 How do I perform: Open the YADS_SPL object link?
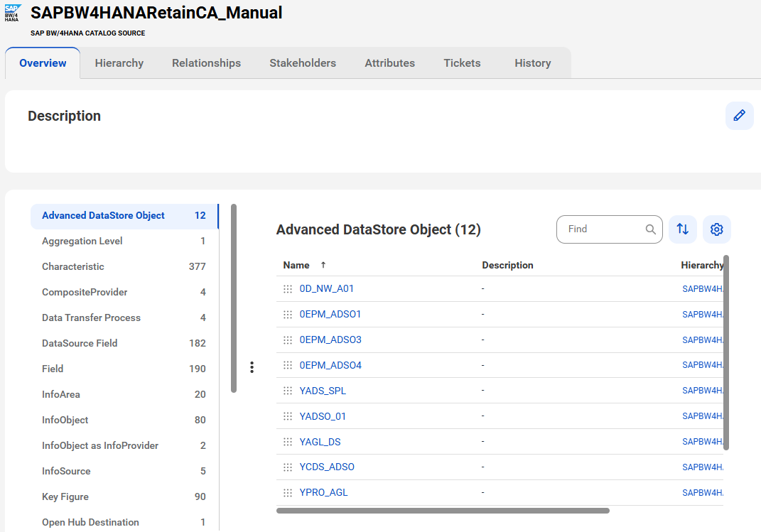coord(323,391)
